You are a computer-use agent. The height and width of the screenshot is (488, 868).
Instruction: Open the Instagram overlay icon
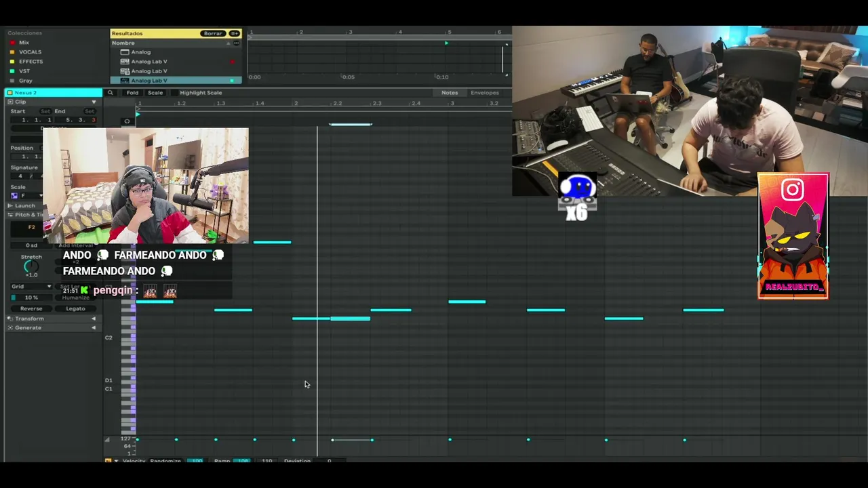pyautogui.click(x=792, y=190)
